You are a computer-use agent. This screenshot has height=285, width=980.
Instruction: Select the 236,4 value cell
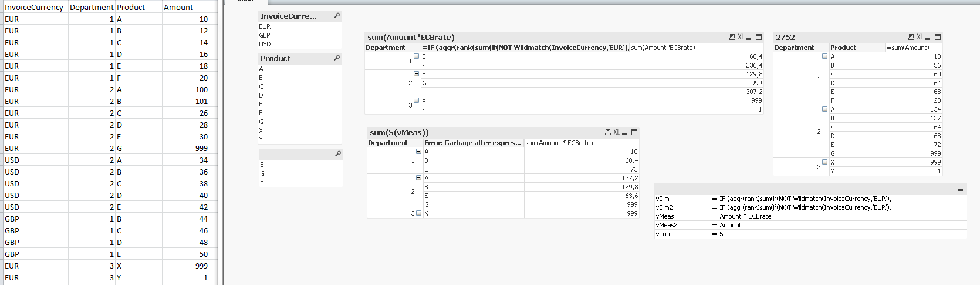[x=697, y=65]
